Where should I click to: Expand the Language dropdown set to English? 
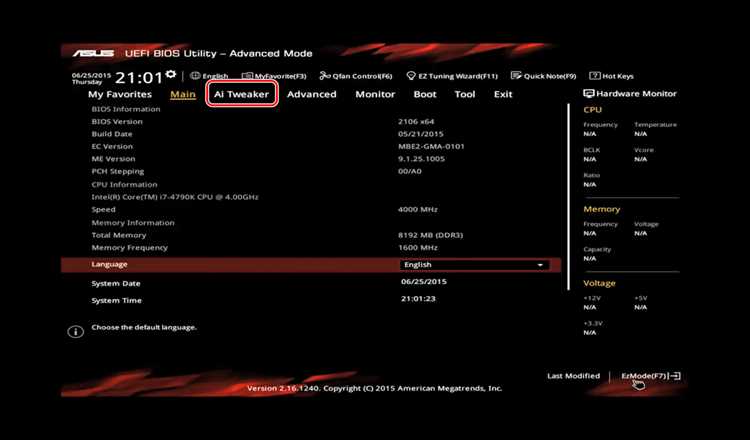point(474,265)
